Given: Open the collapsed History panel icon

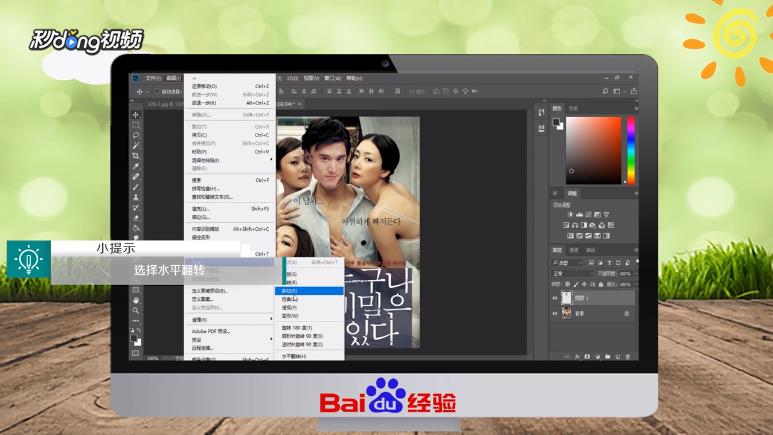Looking at the screenshot, I should pos(541,113).
